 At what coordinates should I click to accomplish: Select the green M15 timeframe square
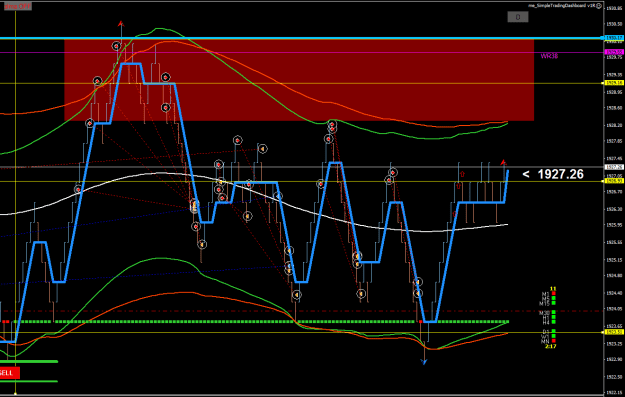[x=554, y=303]
